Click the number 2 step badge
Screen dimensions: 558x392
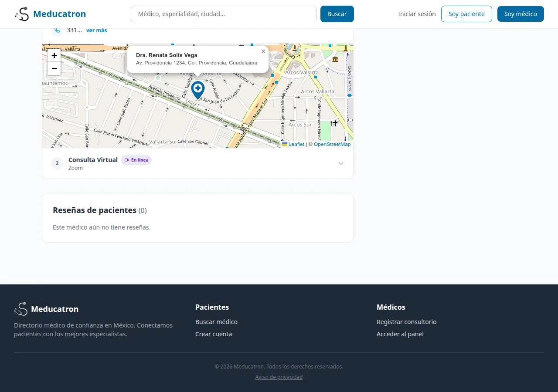[57, 163]
